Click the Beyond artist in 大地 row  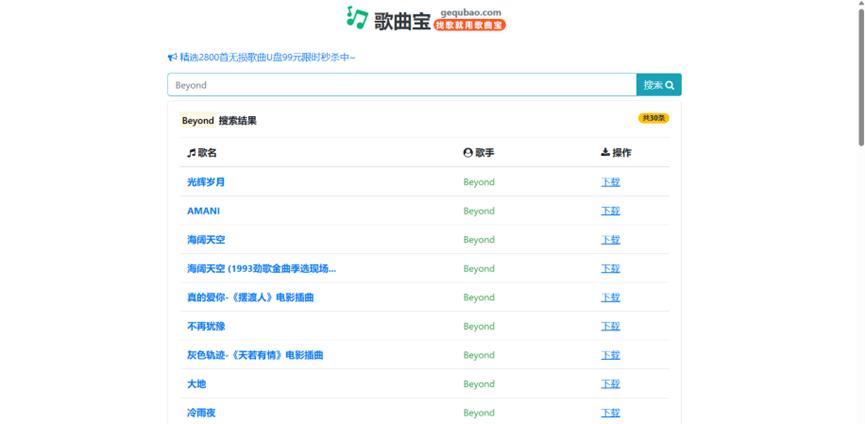(x=479, y=384)
